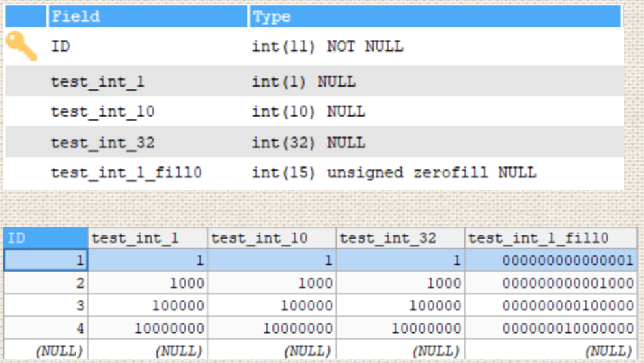Select ID cell with value 1

pos(46,261)
